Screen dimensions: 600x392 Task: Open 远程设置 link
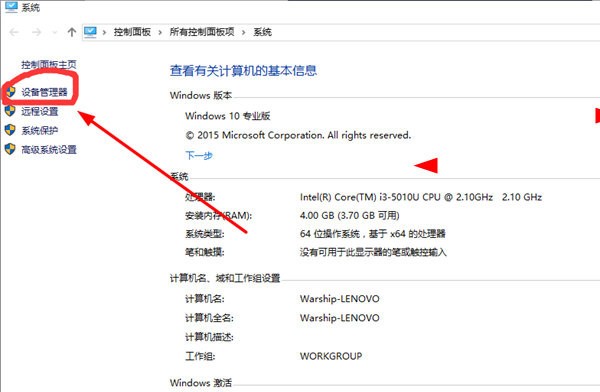point(39,111)
